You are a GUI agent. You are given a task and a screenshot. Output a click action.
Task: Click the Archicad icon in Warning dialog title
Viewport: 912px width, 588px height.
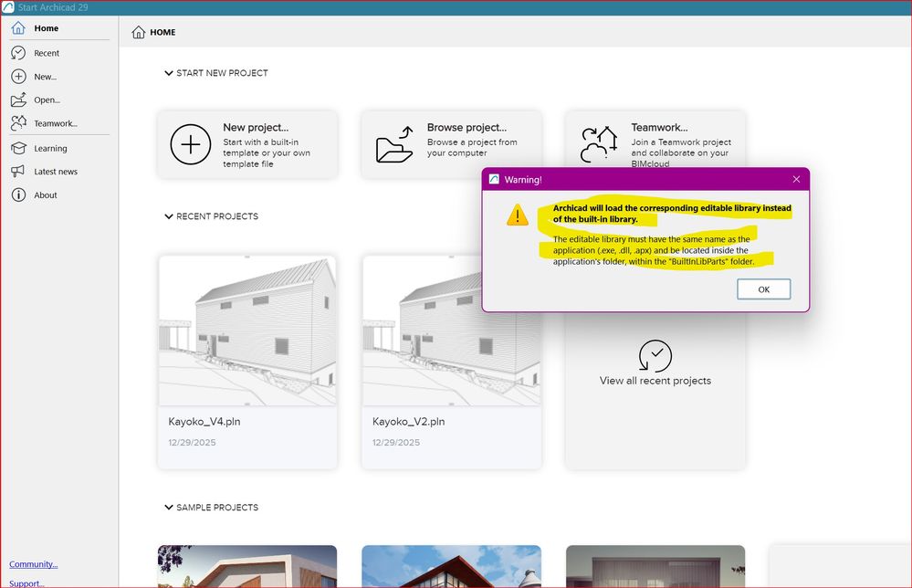(x=494, y=179)
